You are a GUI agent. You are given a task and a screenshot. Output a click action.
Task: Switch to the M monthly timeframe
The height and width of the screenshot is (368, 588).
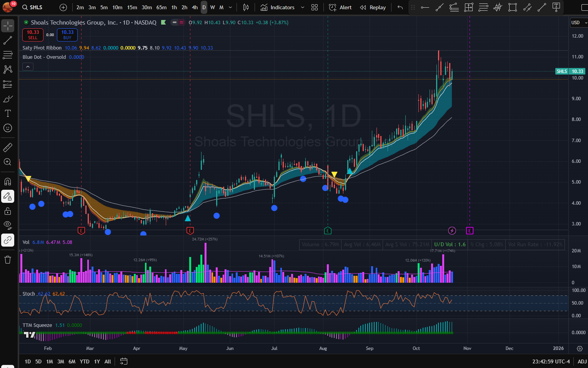pos(222,7)
